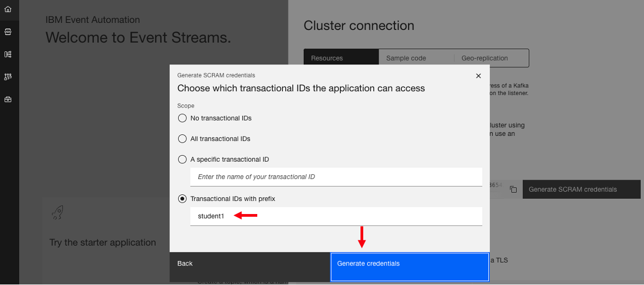Screen dimensions: 644x285
Task: Open the Toolbox icon in sidebar
Action: (8, 99)
